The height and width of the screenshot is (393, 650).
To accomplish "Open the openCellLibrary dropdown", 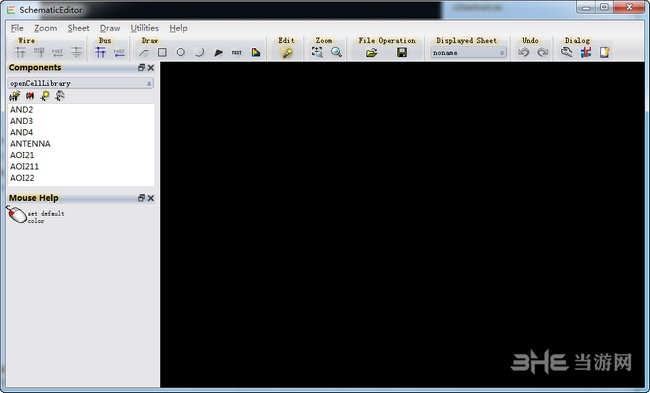I will 81,83.
